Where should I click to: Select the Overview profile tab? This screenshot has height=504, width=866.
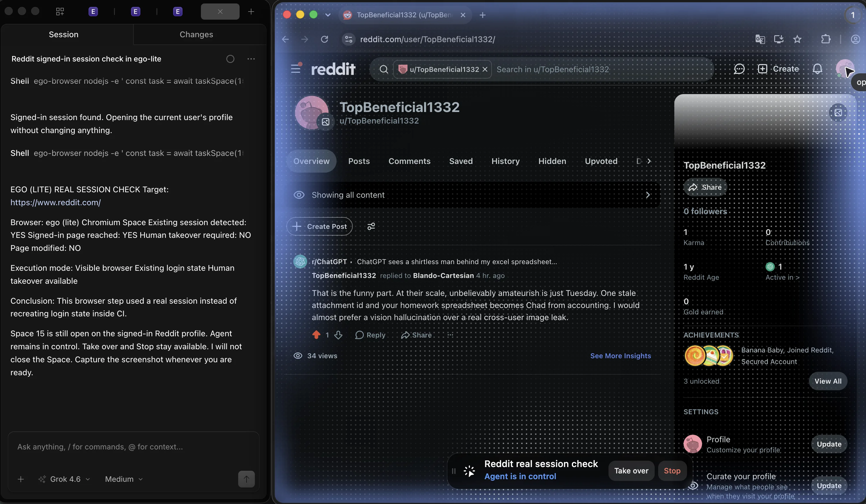pyautogui.click(x=311, y=161)
